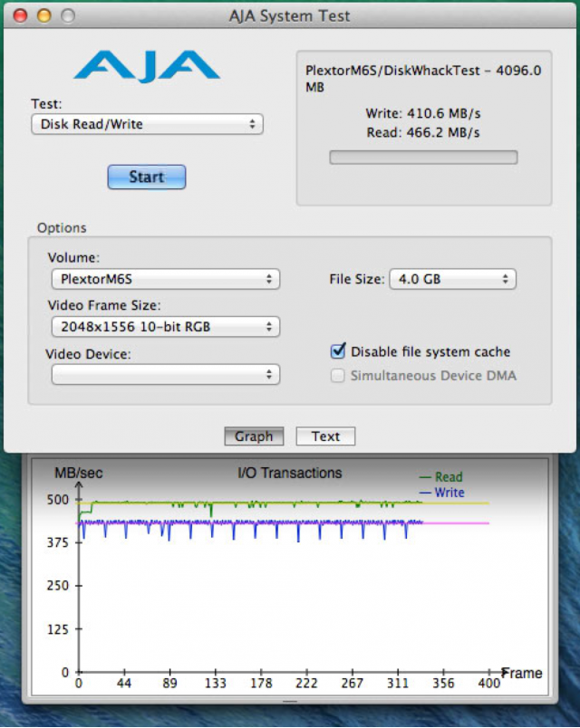Switch to the Text view tab
Image resolution: width=580 pixels, height=728 pixels.
tap(325, 436)
